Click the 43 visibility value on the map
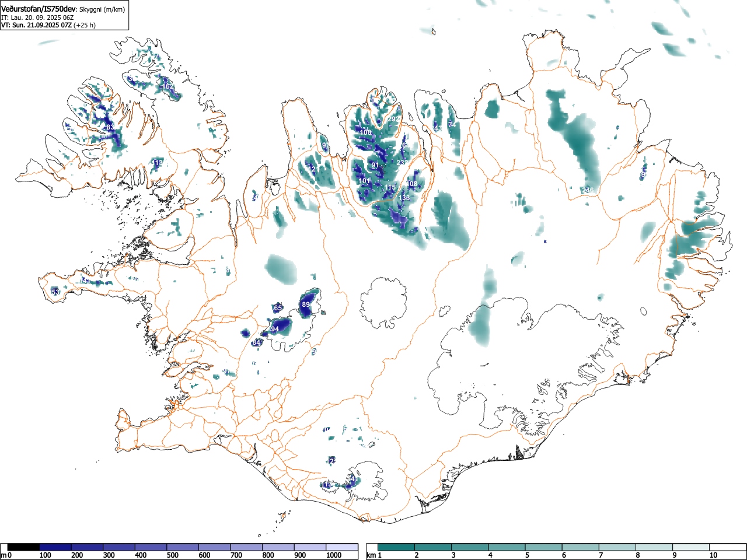 tap(438, 128)
